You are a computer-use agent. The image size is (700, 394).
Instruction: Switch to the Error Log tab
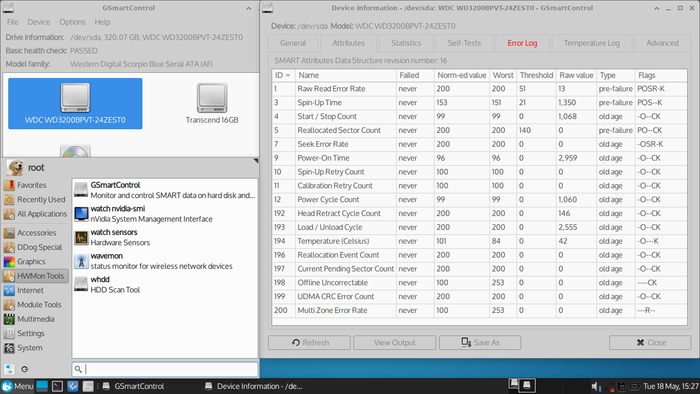pos(522,43)
